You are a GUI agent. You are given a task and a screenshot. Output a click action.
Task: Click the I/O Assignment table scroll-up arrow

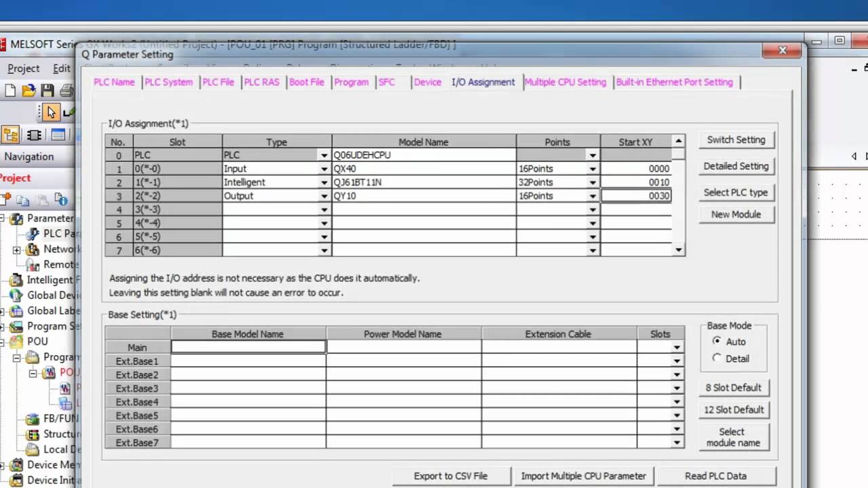679,141
